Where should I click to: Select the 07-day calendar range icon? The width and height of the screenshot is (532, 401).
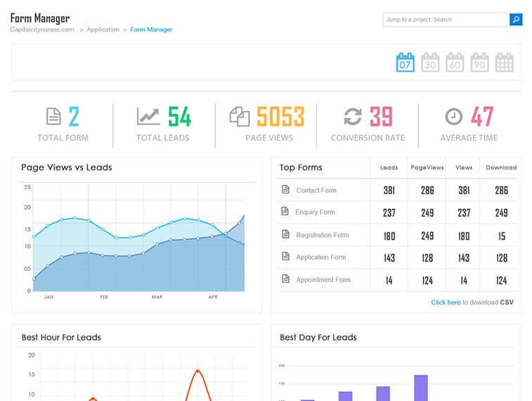[x=406, y=63]
